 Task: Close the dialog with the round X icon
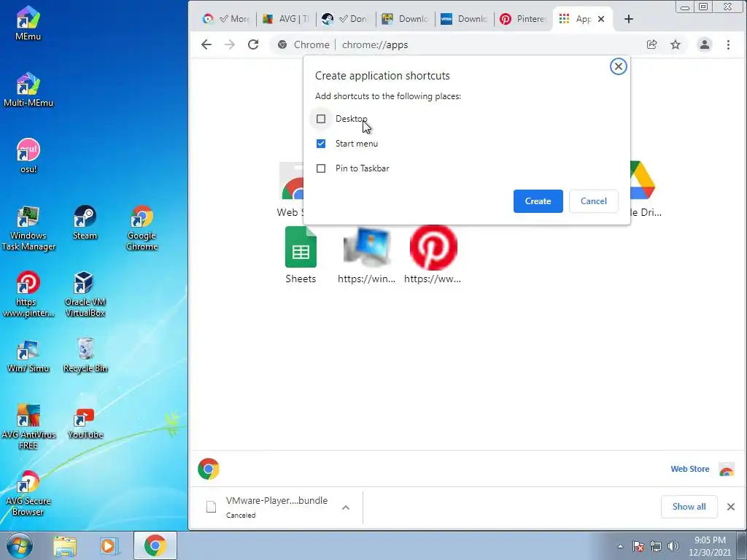tap(619, 66)
